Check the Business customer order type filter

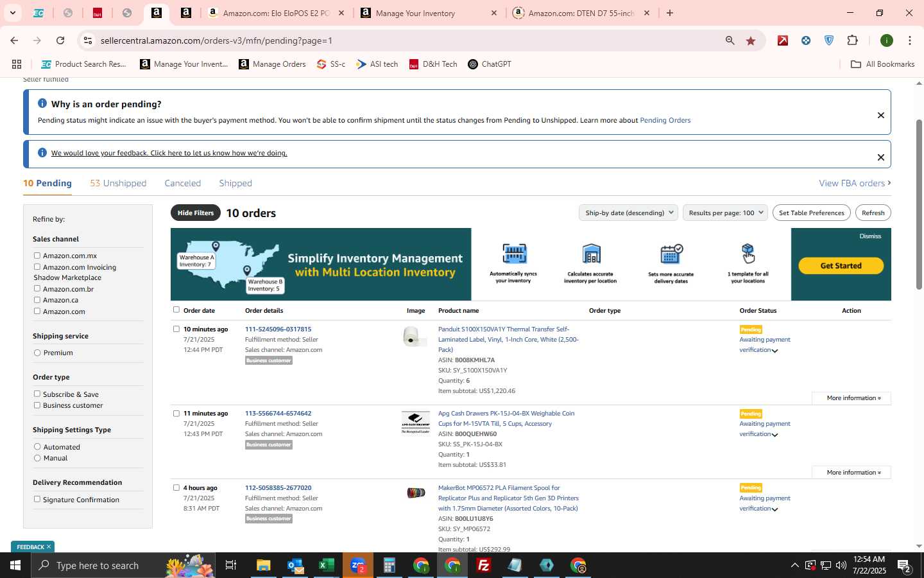pos(37,405)
